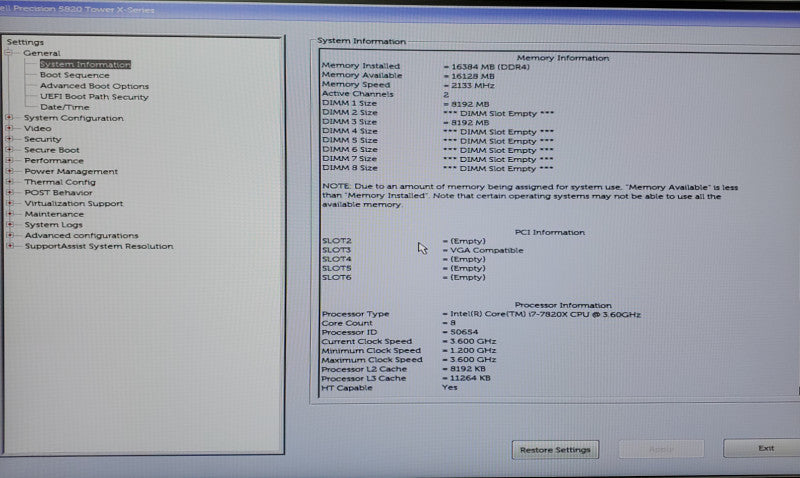
Task: Expand the Thermal Config node
Action: point(9,182)
